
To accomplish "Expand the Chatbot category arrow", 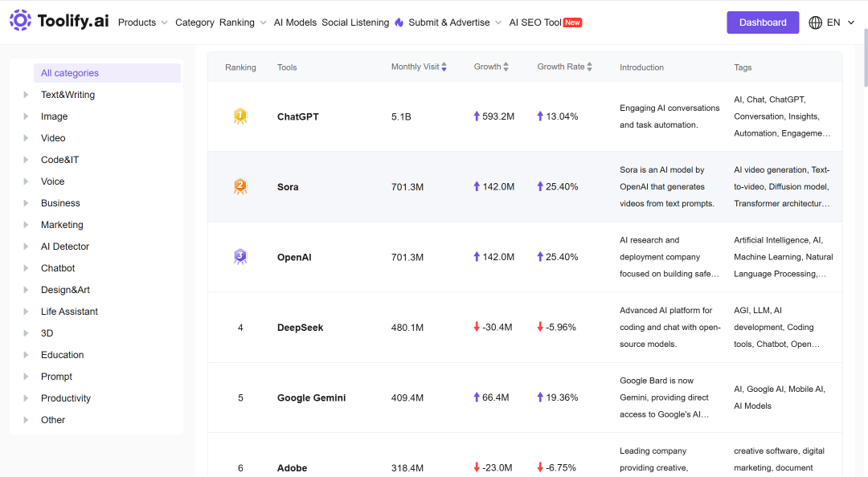I will click(26, 268).
